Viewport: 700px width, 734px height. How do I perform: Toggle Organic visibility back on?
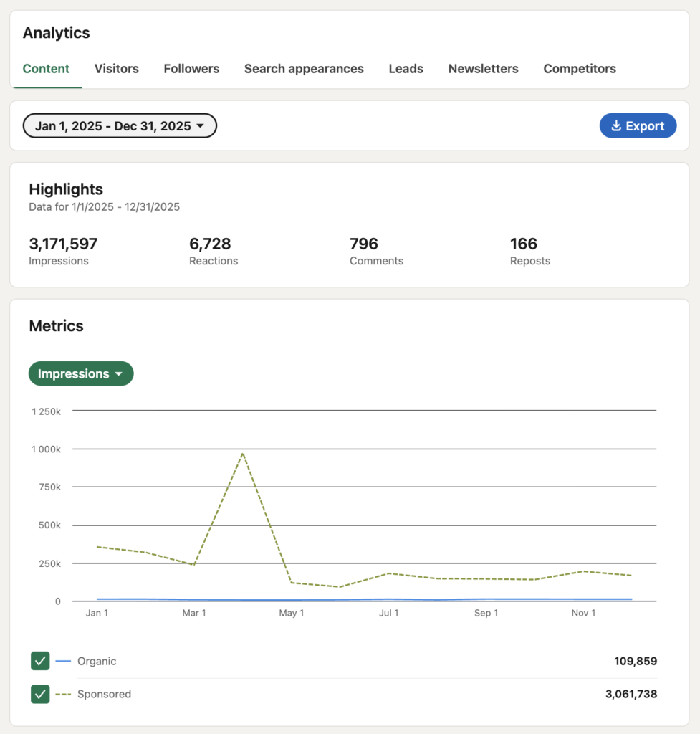click(x=40, y=661)
